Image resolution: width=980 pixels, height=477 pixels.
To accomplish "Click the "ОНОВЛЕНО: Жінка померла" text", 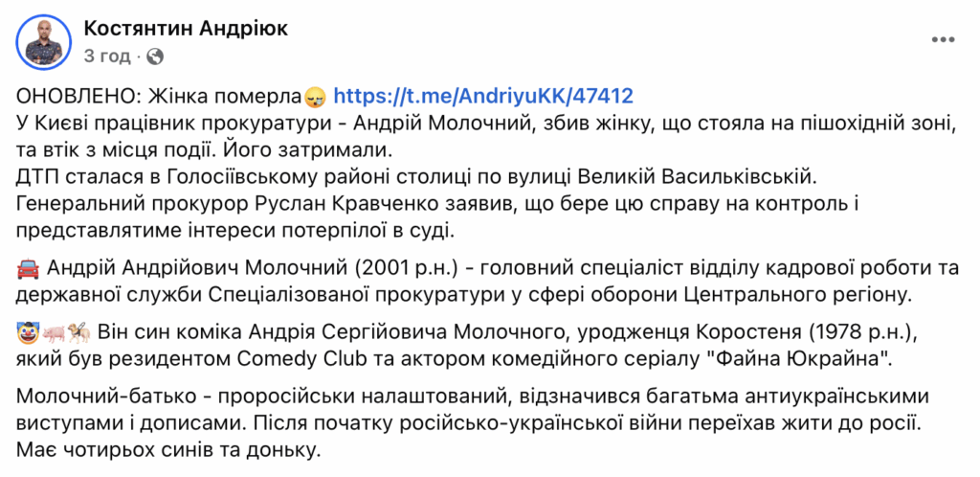I will 160,97.
